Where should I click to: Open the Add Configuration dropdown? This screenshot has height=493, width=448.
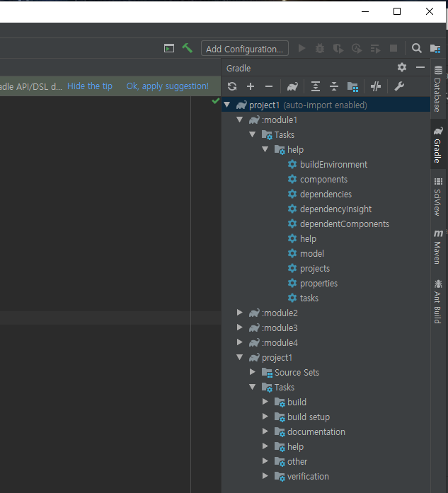[245, 49]
